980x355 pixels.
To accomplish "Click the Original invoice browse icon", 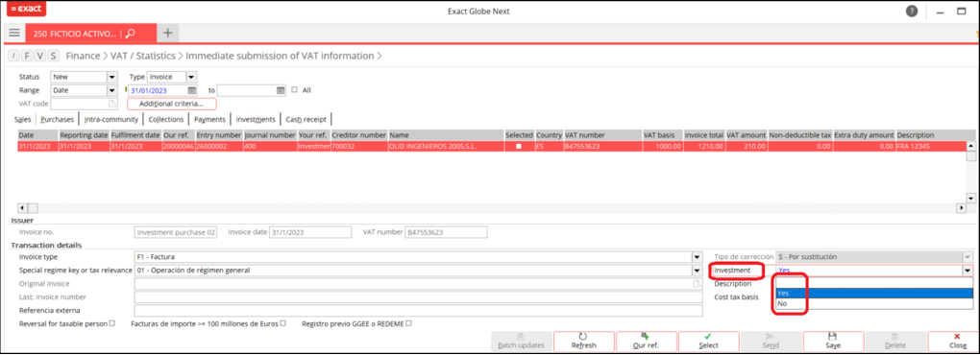I will tap(697, 284).
